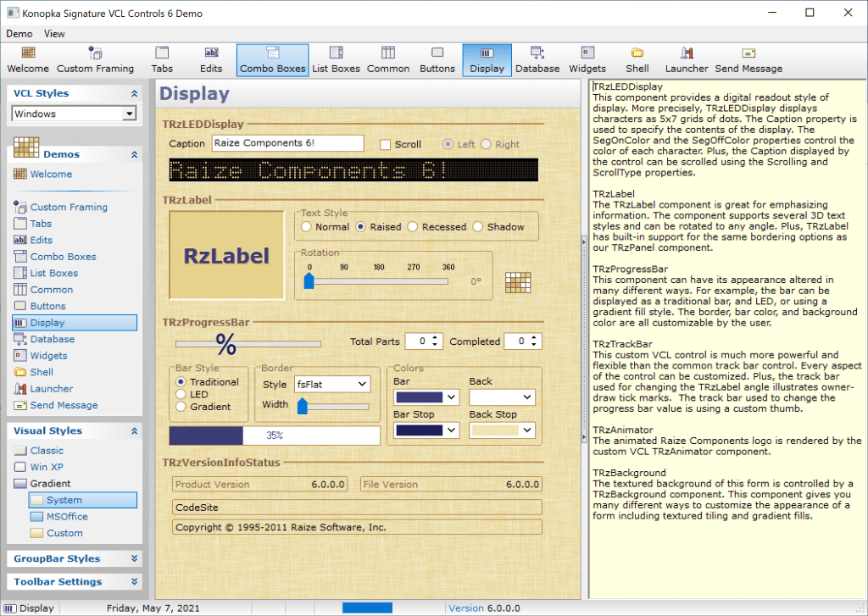Click the Send Message sidebar icon
This screenshot has width=868, height=616.
20,405
